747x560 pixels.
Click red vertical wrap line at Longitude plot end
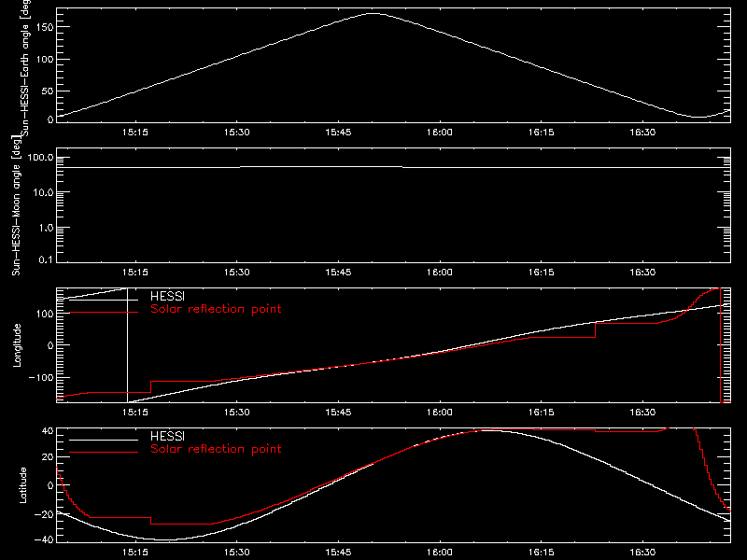point(720,345)
